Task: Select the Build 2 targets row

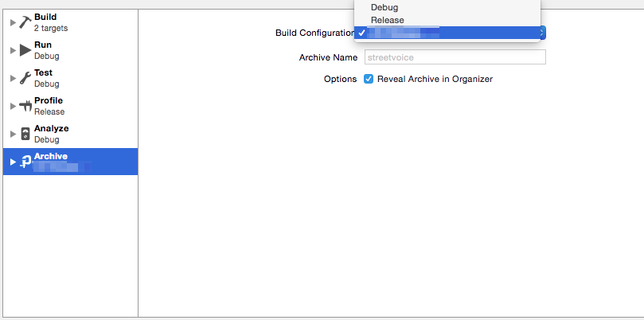Action: coord(72,22)
